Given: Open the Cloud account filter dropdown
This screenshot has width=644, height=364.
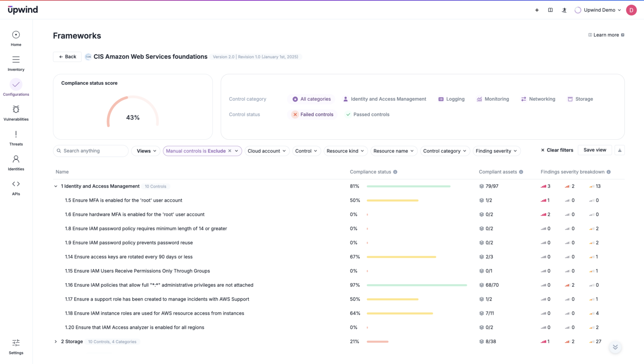Looking at the screenshot, I should click(267, 151).
